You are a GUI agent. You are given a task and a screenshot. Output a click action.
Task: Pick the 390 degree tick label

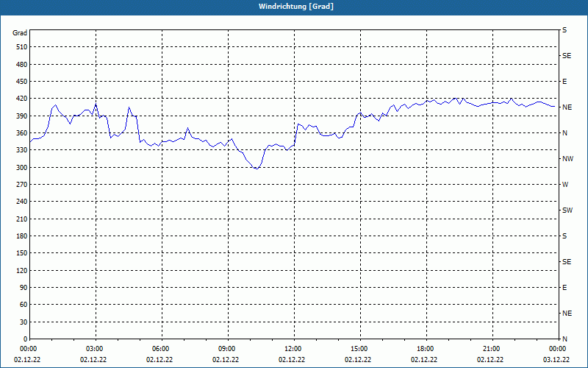21,116
